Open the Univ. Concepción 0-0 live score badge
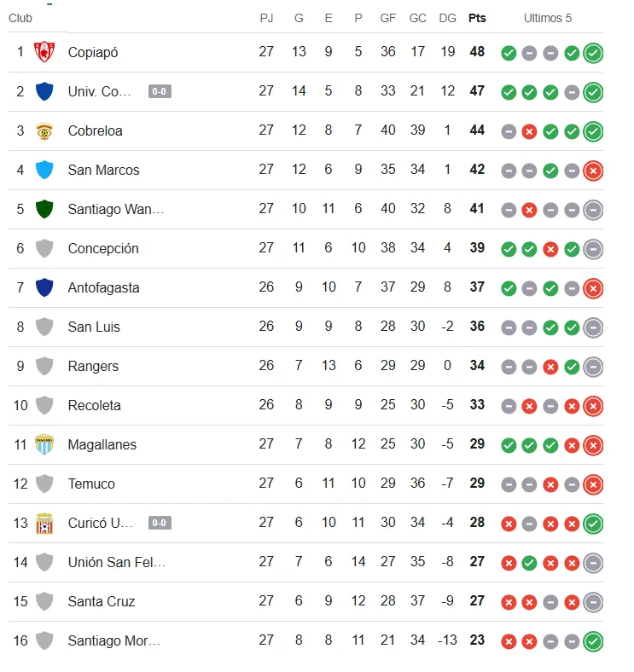The height and width of the screenshot is (672, 634). tap(160, 91)
